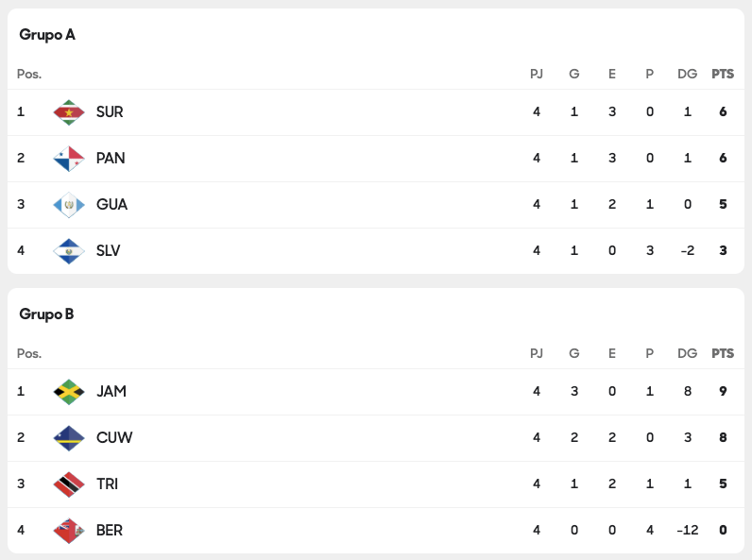Click the Bermuda flag icon
Viewport: 752px width, 560px height.
[69, 530]
